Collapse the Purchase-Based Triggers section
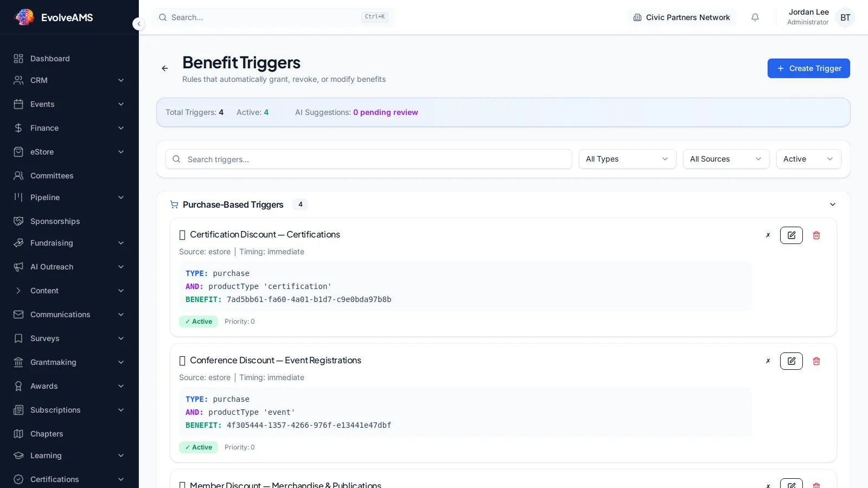868x488 pixels. click(x=833, y=204)
